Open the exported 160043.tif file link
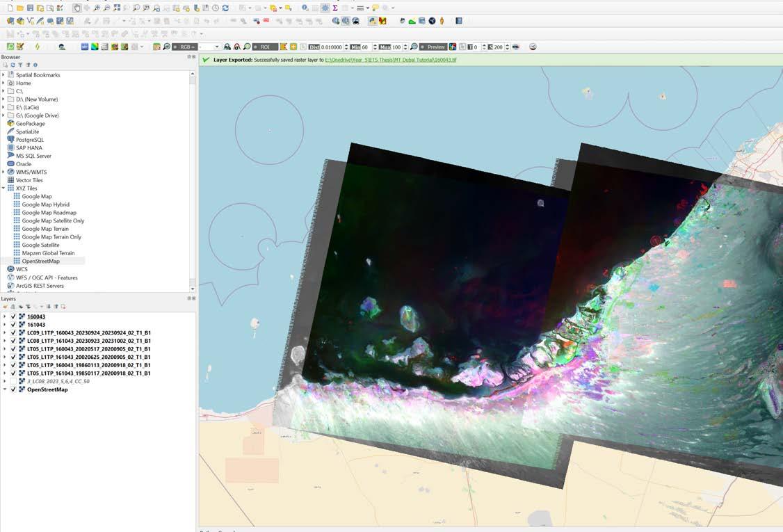Screen dimensions: 783x532 (x=391, y=60)
